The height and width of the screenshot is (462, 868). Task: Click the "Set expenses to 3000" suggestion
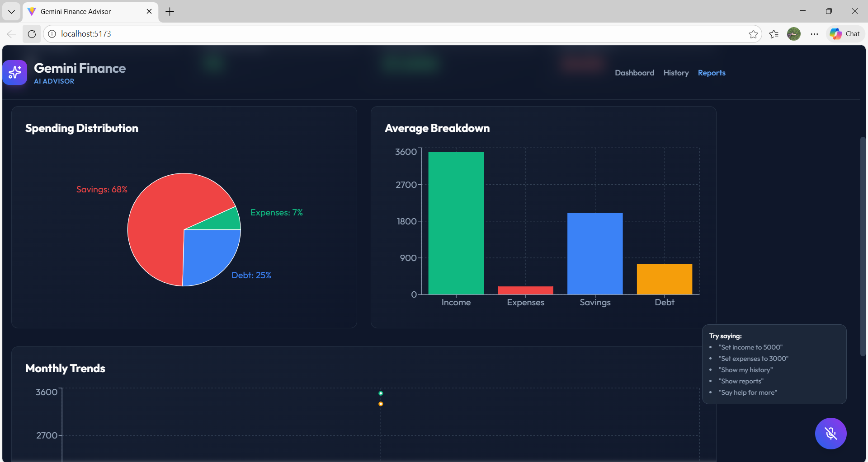click(x=754, y=359)
